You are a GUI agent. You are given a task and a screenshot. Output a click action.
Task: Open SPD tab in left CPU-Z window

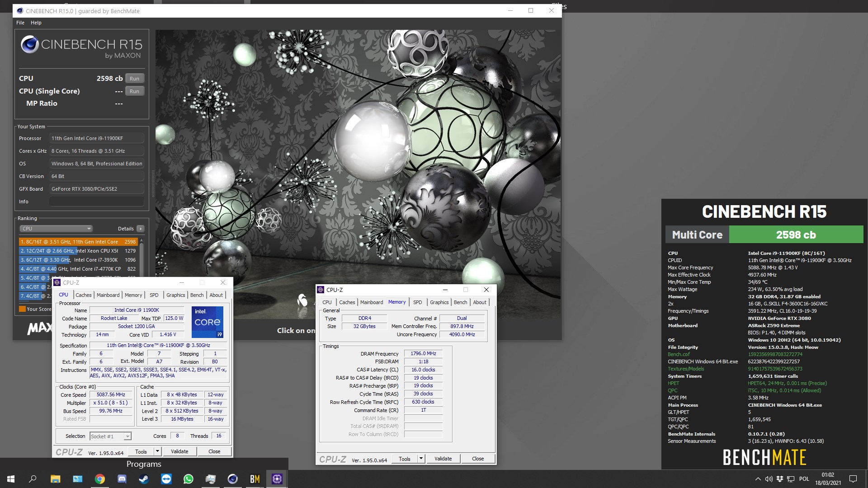(154, 295)
